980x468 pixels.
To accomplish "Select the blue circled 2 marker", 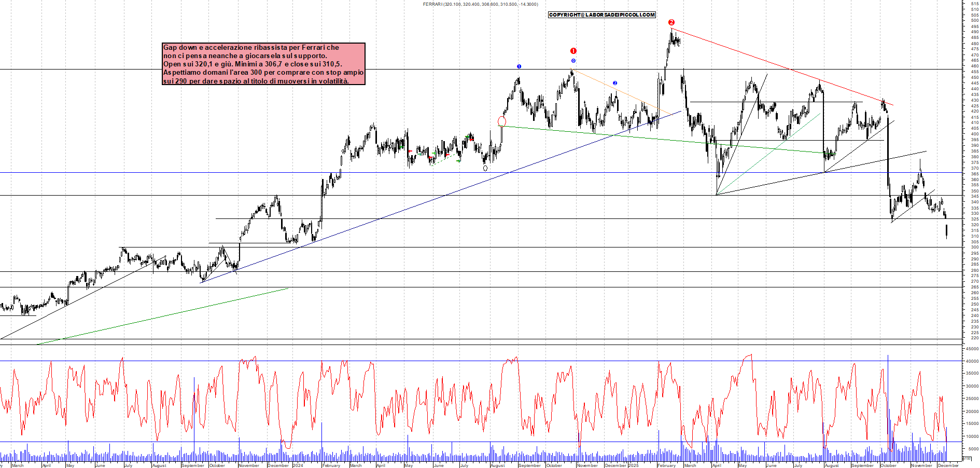I will coord(615,83).
